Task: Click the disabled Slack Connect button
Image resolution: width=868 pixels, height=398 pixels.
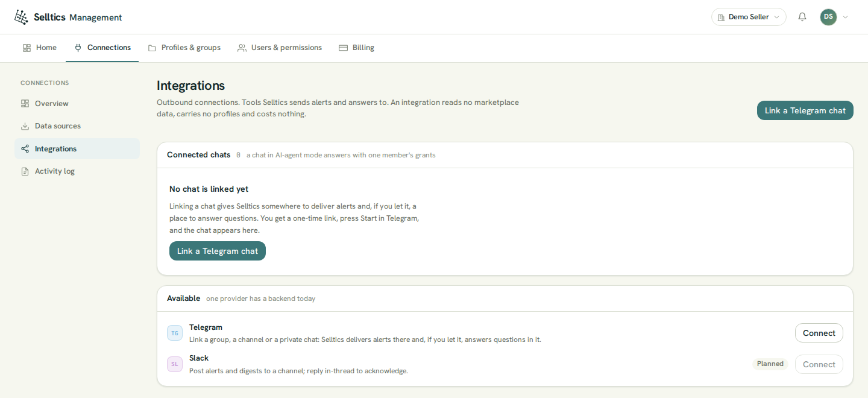Action: (x=819, y=364)
